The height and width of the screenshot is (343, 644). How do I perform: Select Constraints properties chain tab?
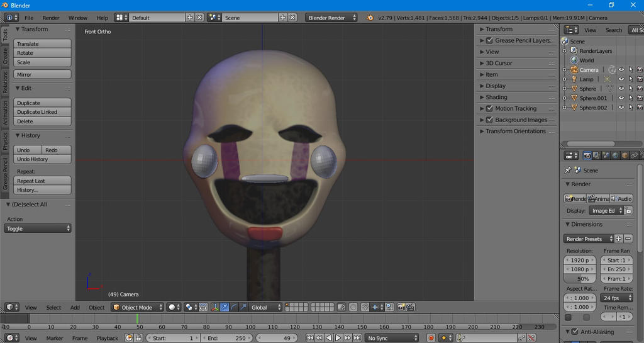pos(634,155)
